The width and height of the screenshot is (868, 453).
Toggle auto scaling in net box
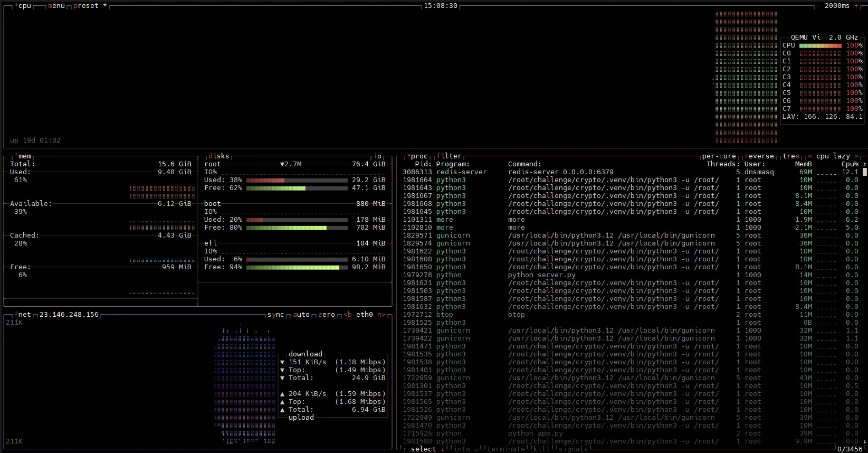[x=301, y=315]
